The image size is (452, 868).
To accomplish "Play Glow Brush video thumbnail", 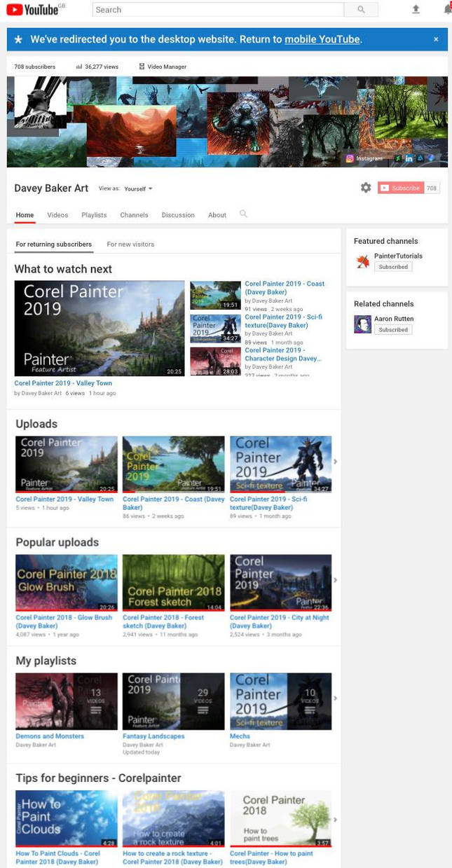I will [x=67, y=583].
